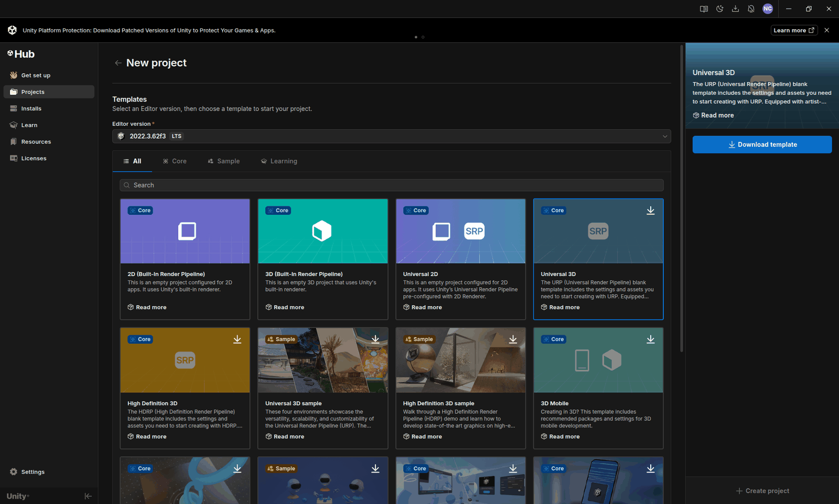839x504 pixels.
Task: Dismiss the Unity Platform Protection banner
Action: [x=827, y=30]
